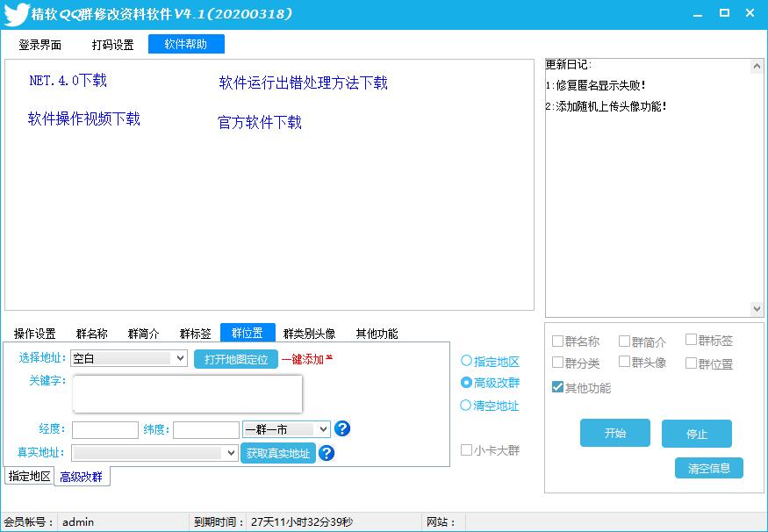Enable the 群头像 checkbox

coord(642,362)
